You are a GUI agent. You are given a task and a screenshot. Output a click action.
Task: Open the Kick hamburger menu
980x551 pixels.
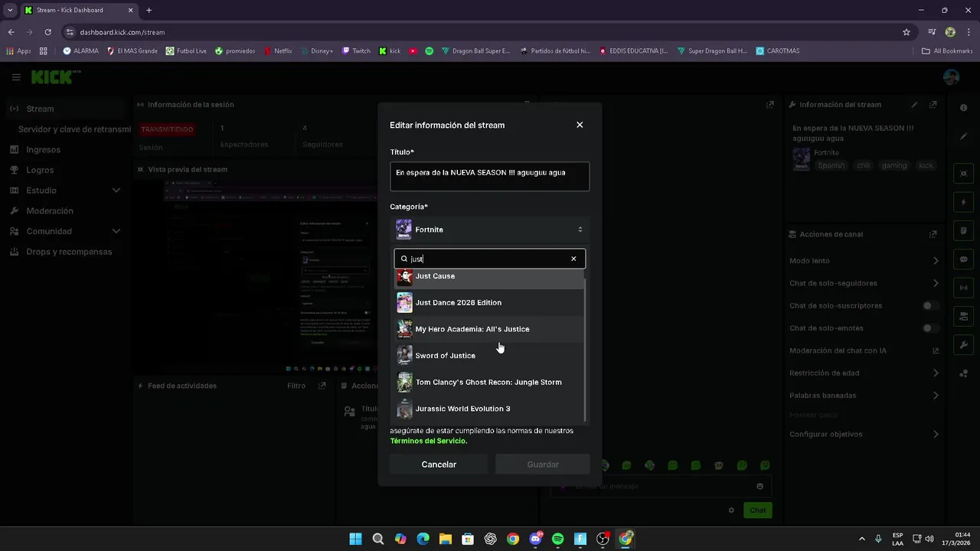[16, 77]
